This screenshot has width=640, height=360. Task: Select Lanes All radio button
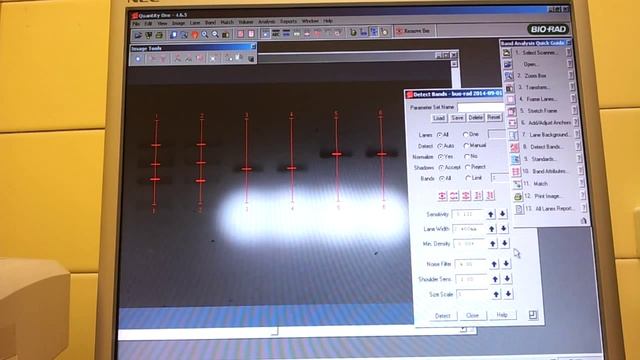(x=440, y=135)
